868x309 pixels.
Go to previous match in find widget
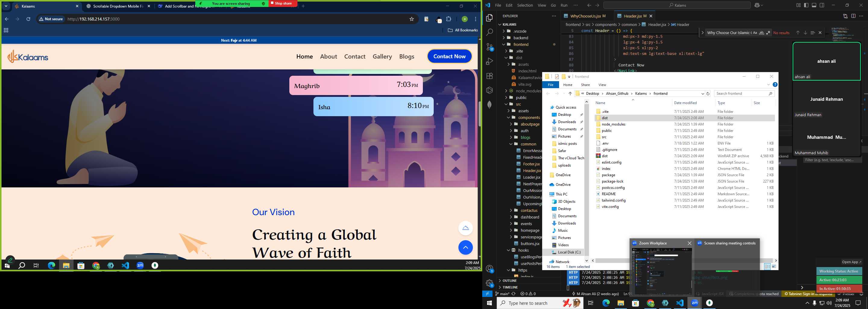click(797, 33)
